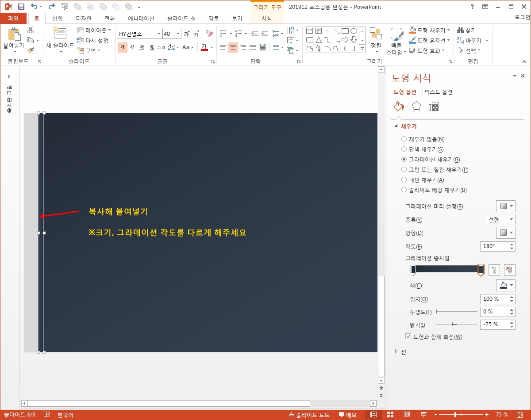Add a gradient stop

[495, 270]
